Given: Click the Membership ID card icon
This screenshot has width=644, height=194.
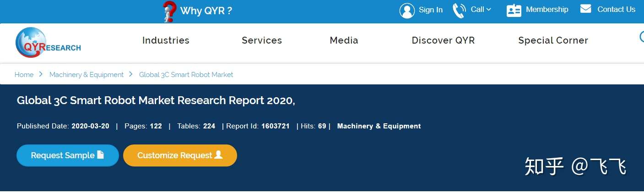Looking at the screenshot, I should click(514, 11).
